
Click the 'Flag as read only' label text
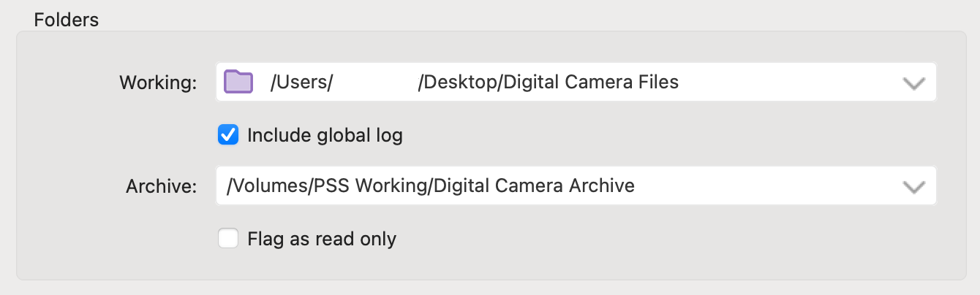point(322,239)
